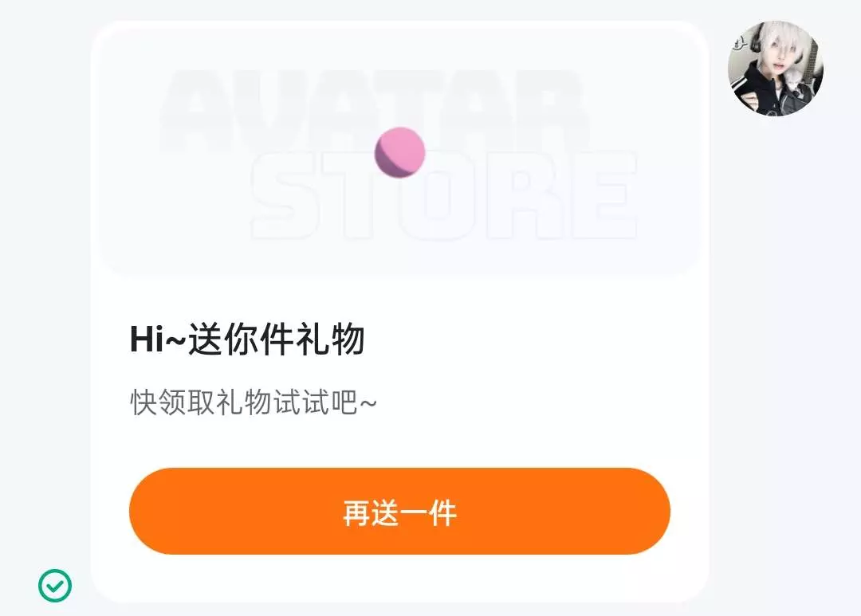861x616 pixels.
Task: Click the Hi~ greeting at title start
Action: [x=159, y=339]
